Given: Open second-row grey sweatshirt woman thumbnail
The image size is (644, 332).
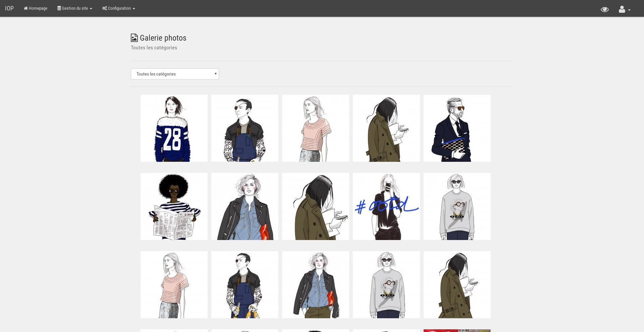Looking at the screenshot, I should [x=457, y=206].
